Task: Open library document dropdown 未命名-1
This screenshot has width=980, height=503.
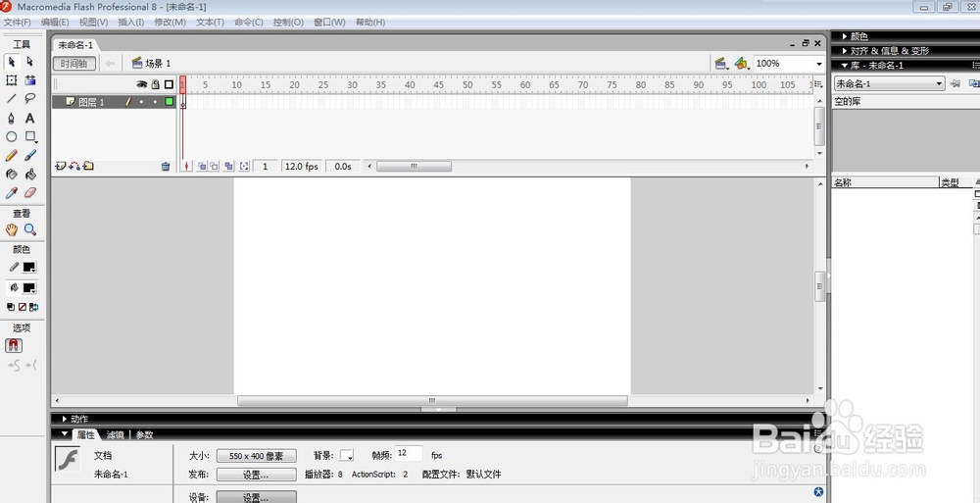Action: [889, 83]
